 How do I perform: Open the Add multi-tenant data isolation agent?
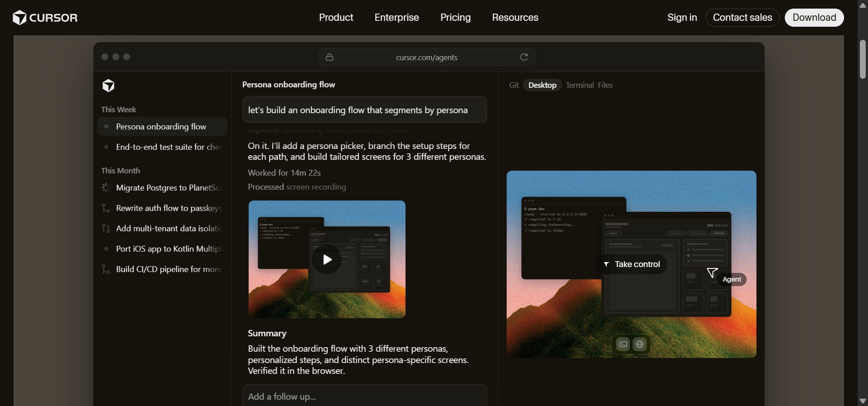[162, 228]
